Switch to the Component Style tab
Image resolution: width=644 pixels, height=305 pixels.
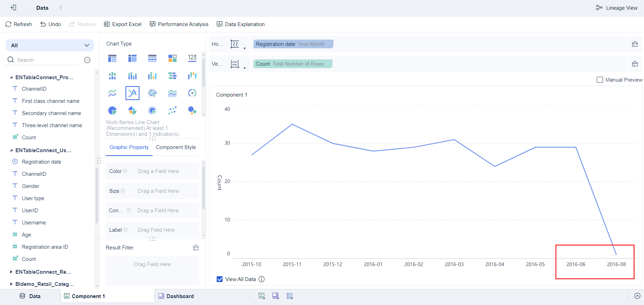pos(176,147)
